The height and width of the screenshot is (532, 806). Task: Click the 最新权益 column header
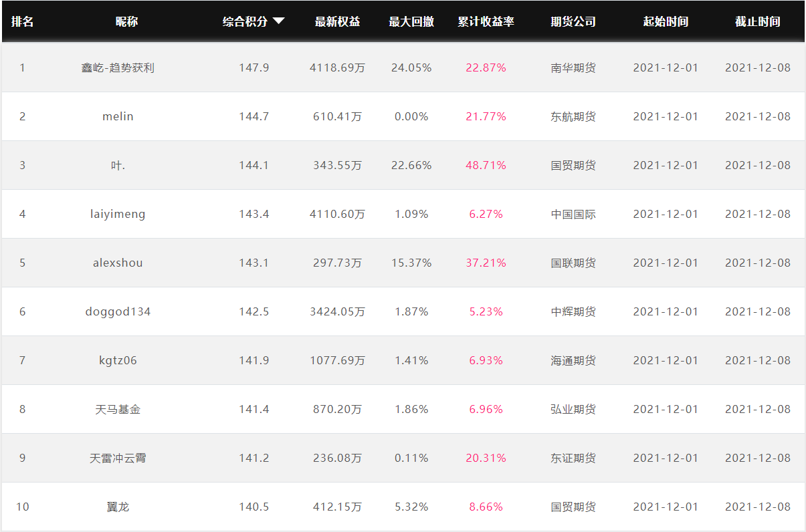click(338, 21)
